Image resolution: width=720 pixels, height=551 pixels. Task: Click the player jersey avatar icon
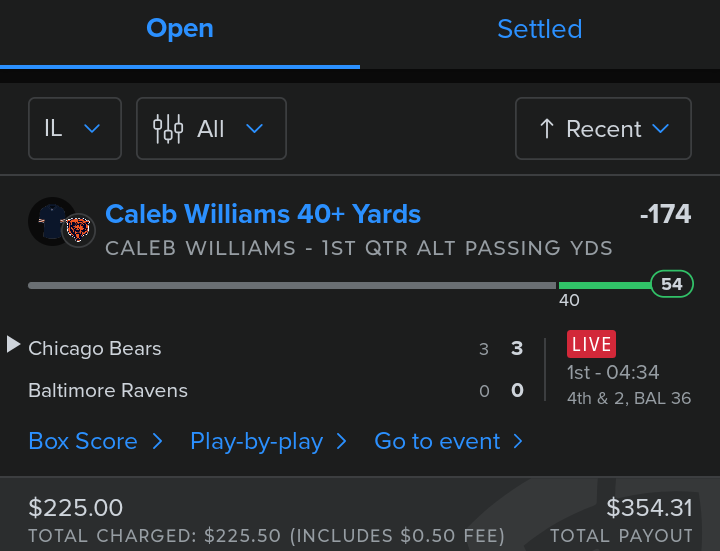tap(48, 220)
